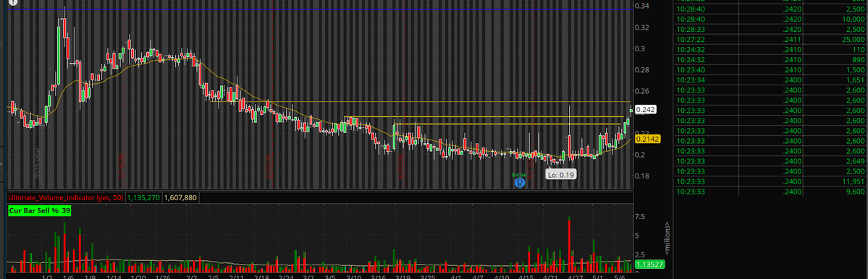Click the $-0.04 earnings label

(518, 175)
